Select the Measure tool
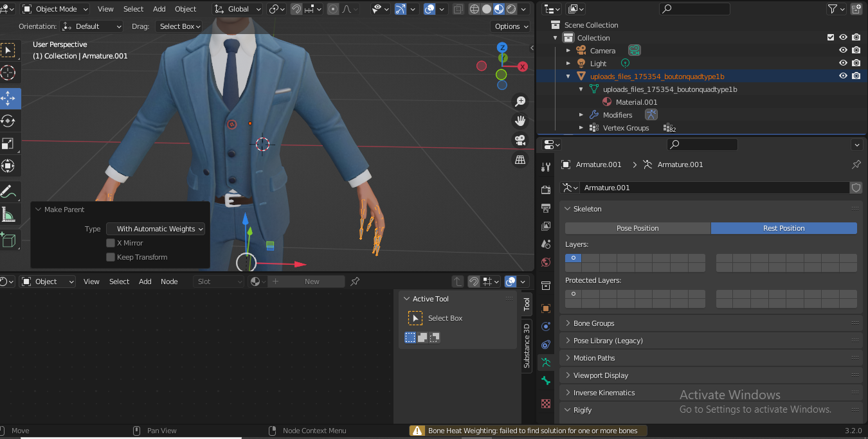The width and height of the screenshot is (868, 439). (8, 214)
